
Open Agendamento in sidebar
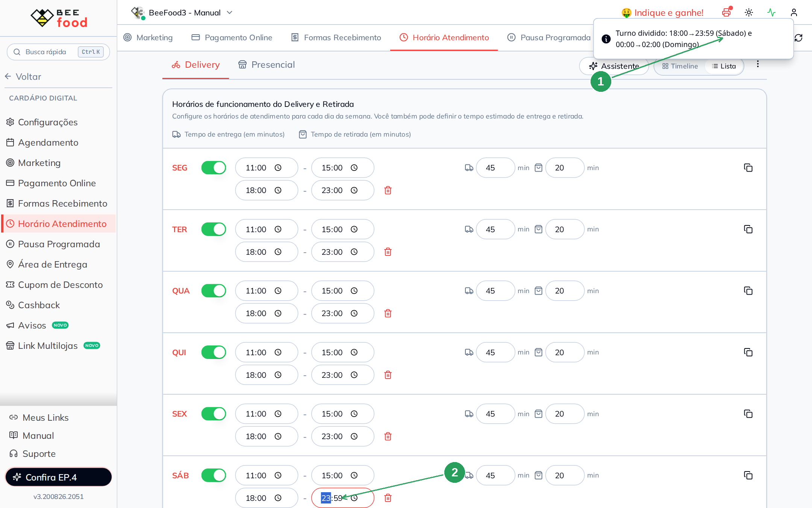[58, 143]
